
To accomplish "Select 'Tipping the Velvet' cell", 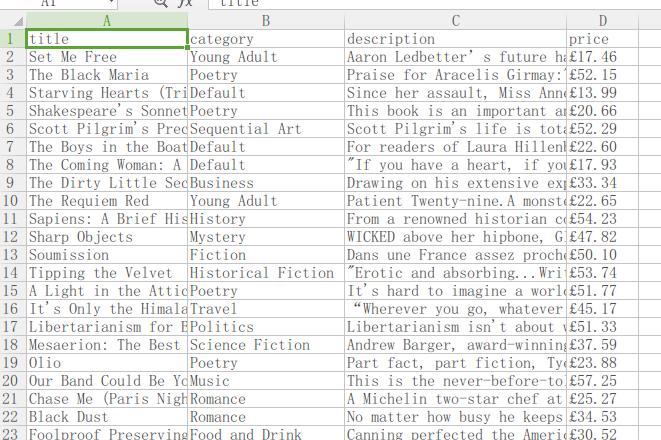I will [x=107, y=273].
